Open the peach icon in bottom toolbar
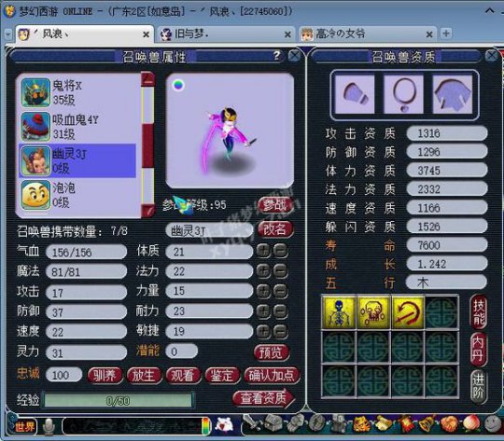This screenshot has height=441, width=504. click(471, 423)
